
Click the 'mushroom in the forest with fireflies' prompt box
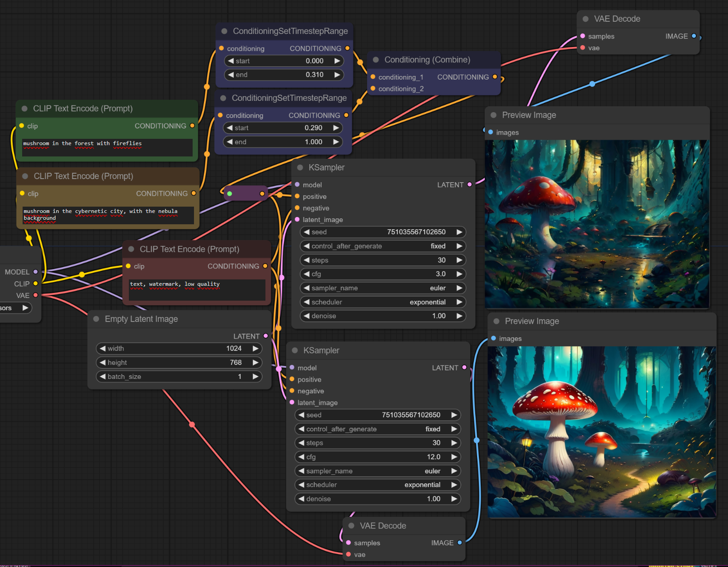point(107,147)
